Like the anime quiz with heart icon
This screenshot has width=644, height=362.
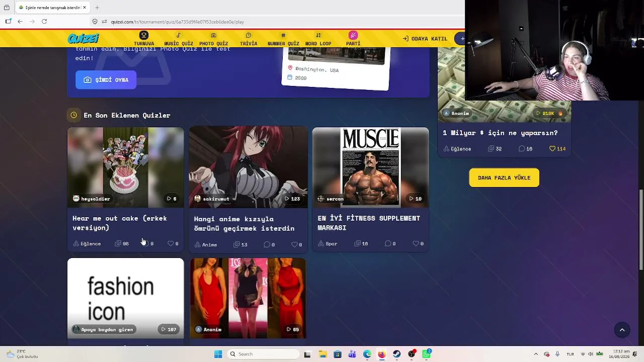click(297, 244)
